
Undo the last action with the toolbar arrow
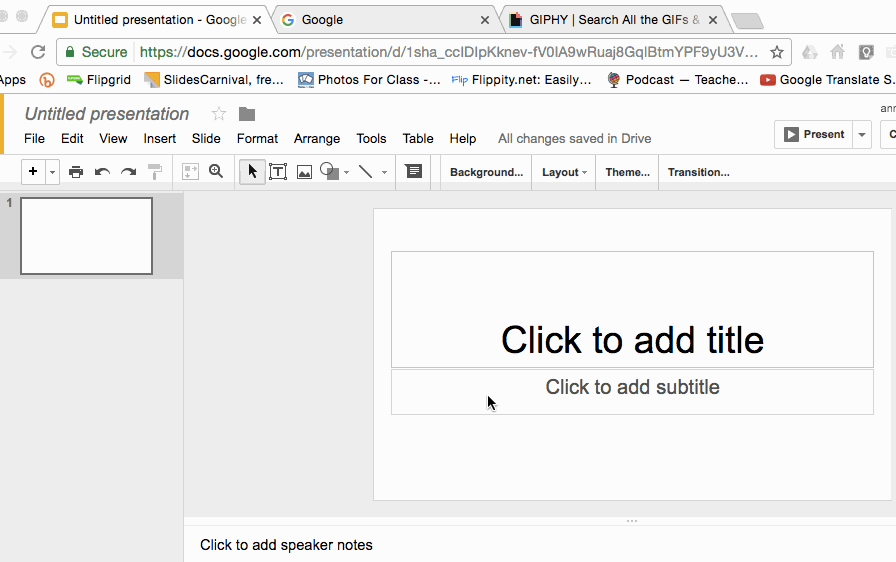point(102,172)
